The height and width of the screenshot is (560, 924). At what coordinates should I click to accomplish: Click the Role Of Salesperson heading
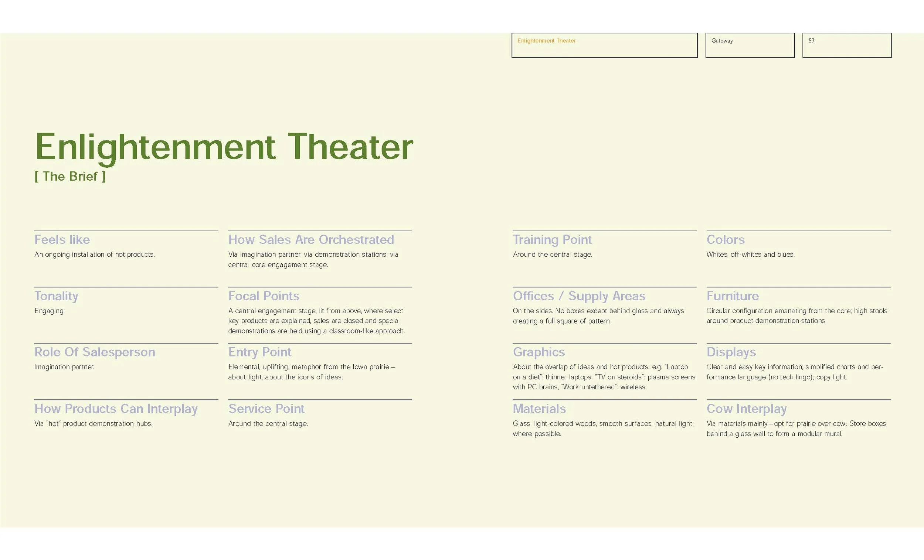click(95, 352)
